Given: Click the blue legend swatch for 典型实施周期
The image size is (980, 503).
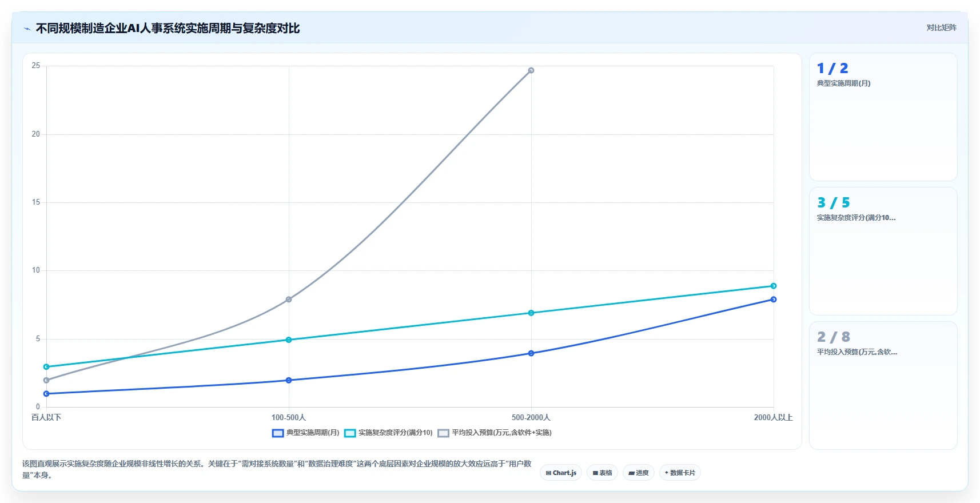Looking at the screenshot, I should pos(278,433).
